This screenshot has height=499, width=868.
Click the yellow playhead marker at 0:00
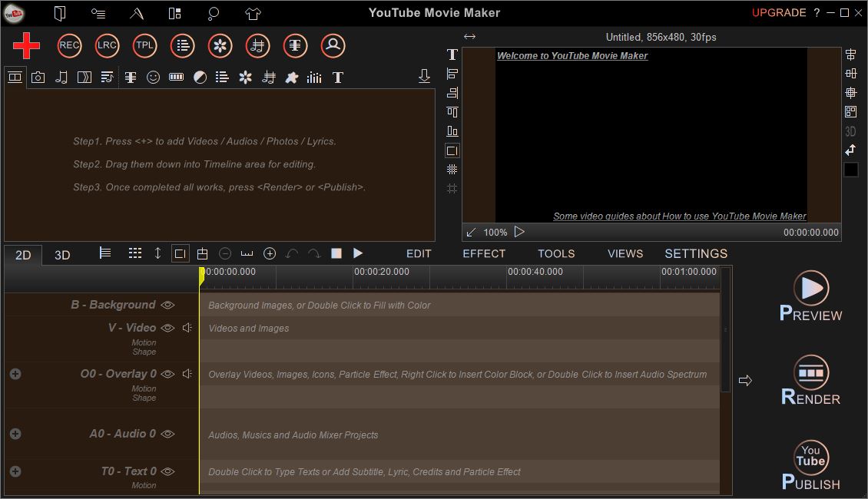(201, 276)
